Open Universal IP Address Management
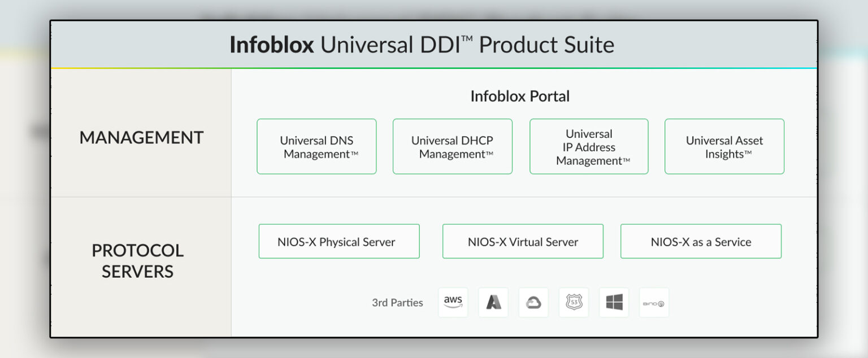 pyautogui.click(x=588, y=146)
